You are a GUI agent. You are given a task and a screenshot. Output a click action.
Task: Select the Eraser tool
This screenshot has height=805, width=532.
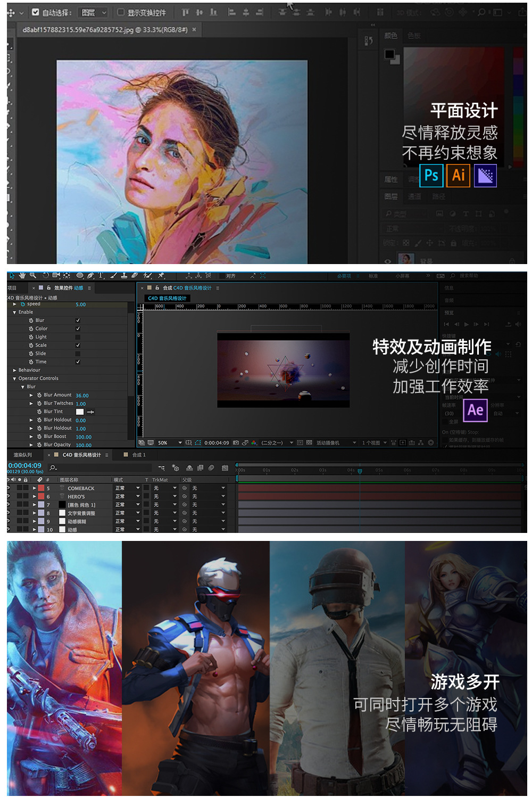pyautogui.click(x=135, y=276)
